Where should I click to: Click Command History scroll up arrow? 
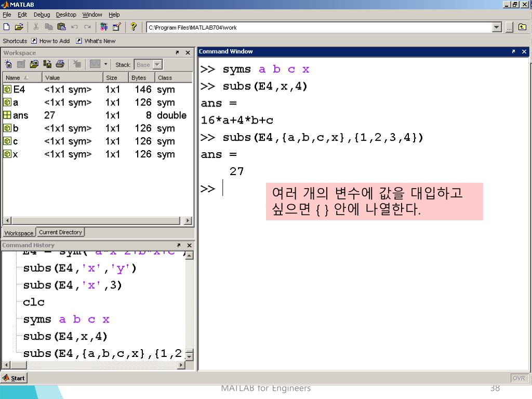coord(189,256)
